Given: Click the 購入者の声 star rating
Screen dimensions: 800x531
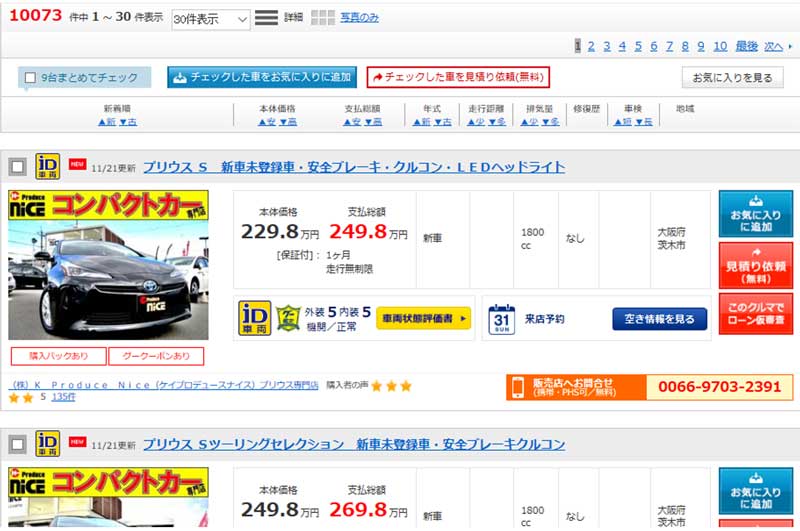Looking at the screenshot, I should click(x=391, y=386).
